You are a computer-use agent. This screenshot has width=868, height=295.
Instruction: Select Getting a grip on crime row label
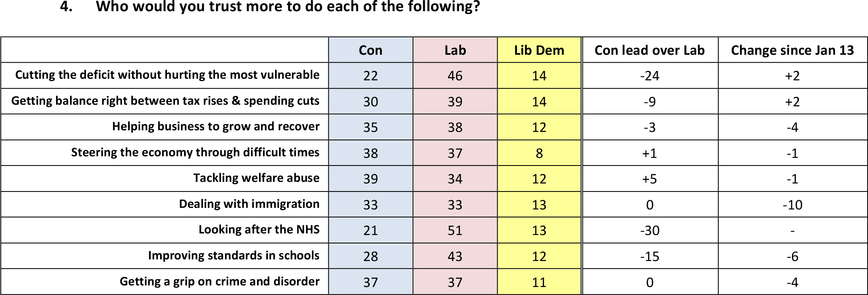pyautogui.click(x=219, y=281)
